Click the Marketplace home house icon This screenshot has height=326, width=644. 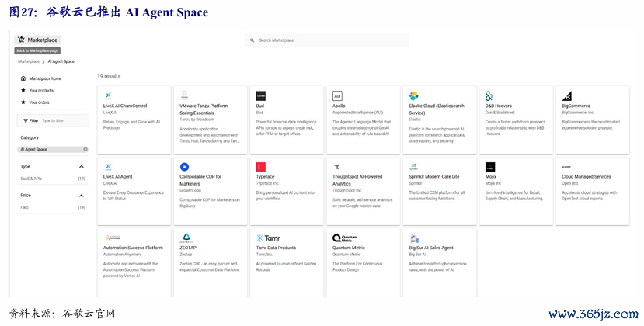pos(23,78)
